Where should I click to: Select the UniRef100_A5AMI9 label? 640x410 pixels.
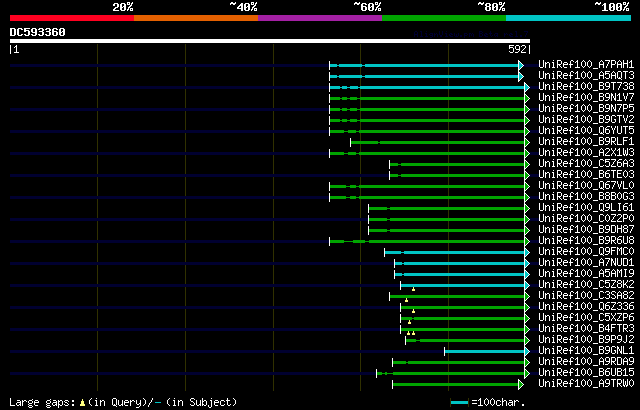[x=586, y=274]
